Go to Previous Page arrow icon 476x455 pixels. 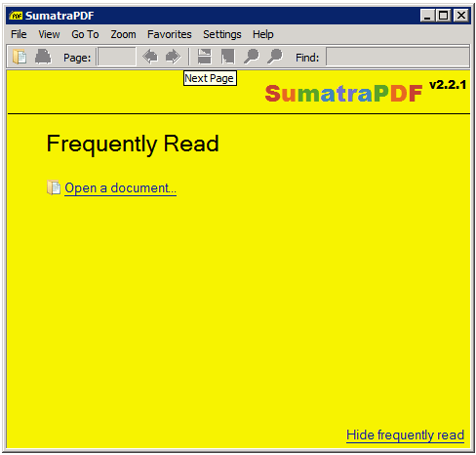[150, 57]
